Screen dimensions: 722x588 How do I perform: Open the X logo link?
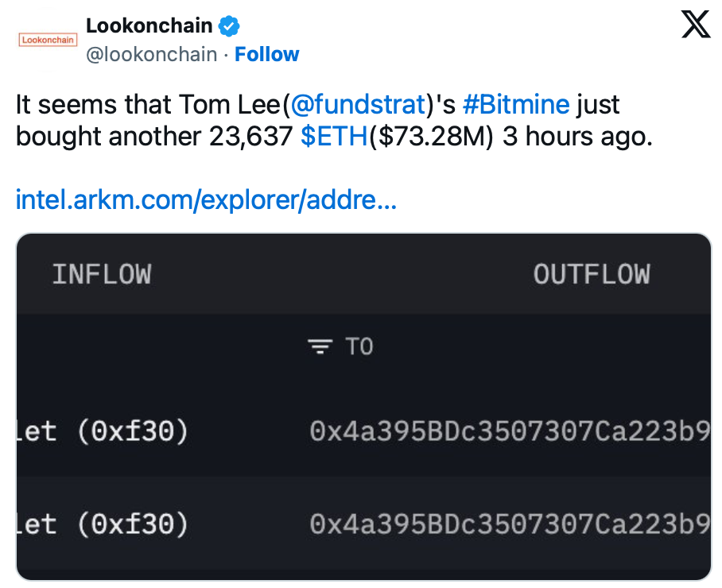(x=697, y=26)
